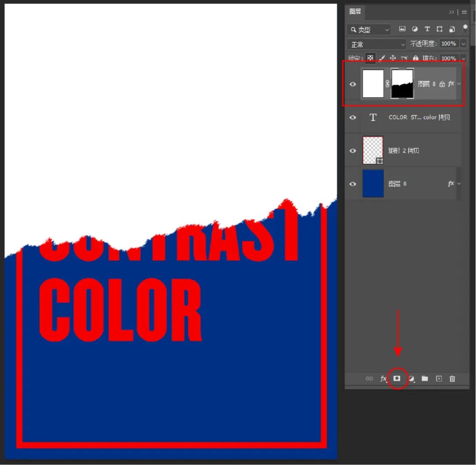Select the 图层 panel tab
Image resolution: width=476 pixels, height=465 pixels.
pos(355,12)
